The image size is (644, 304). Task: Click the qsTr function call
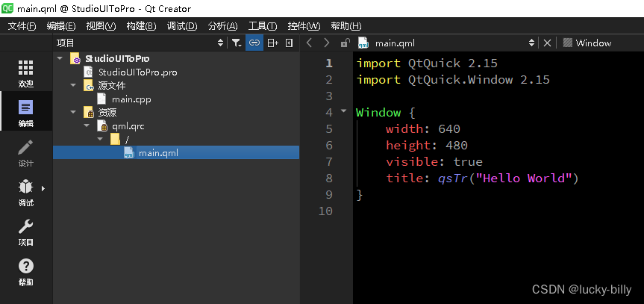[453, 178]
